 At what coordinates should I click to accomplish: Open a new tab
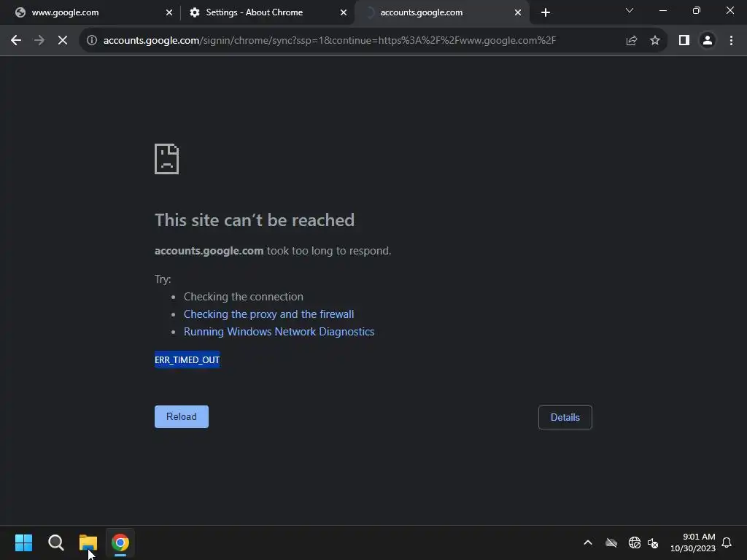[x=546, y=12]
